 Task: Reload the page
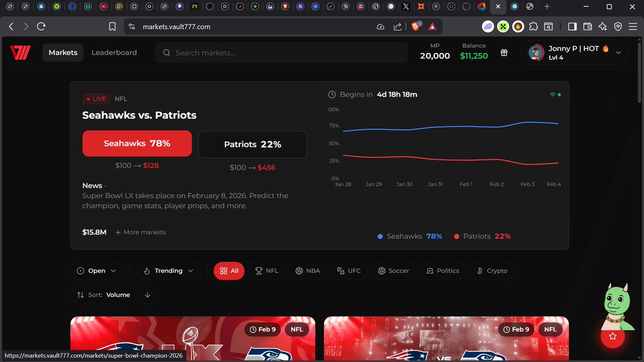[x=41, y=26]
